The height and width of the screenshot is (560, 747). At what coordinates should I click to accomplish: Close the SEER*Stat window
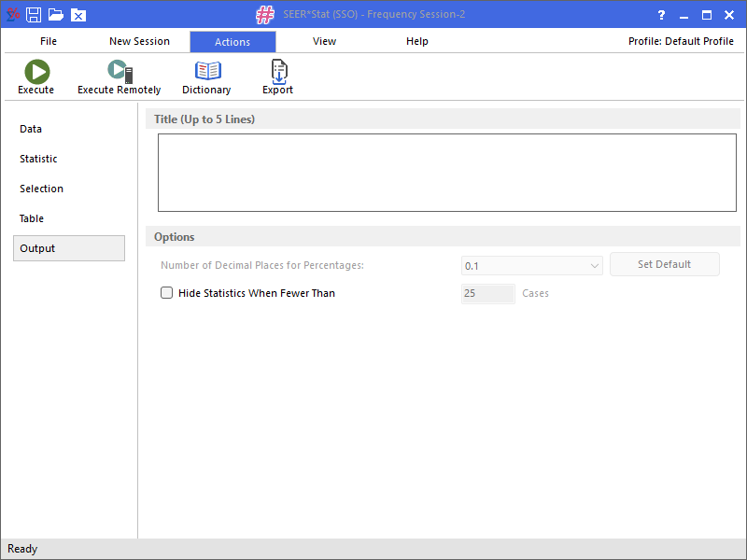[729, 15]
